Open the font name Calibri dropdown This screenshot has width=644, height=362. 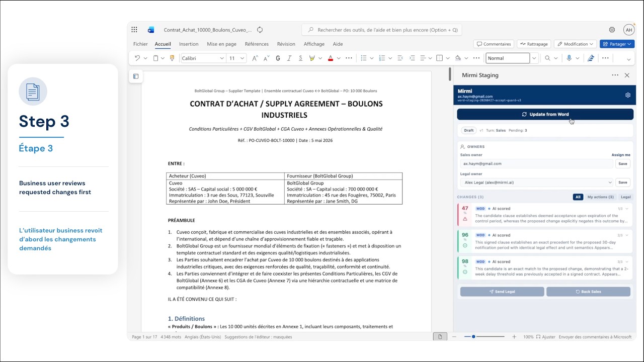point(221,58)
